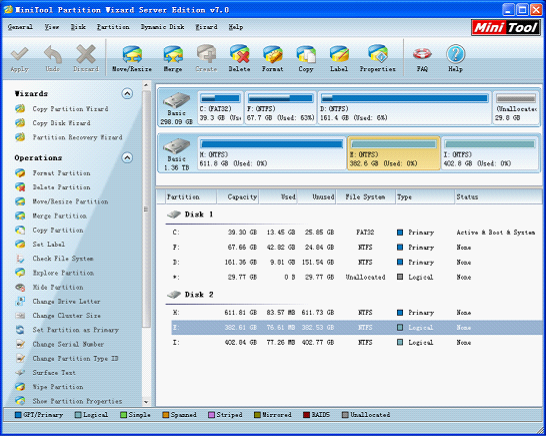The image size is (546, 436).
Task: Select D: NTFS block in disk map
Action: click(x=404, y=107)
